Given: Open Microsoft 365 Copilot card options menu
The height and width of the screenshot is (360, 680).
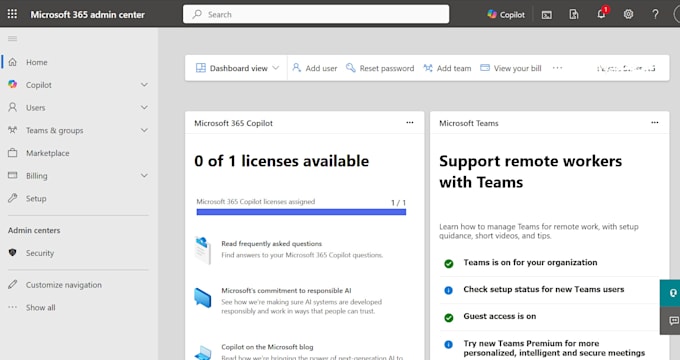Looking at the screenshot, I should (410, 123).
